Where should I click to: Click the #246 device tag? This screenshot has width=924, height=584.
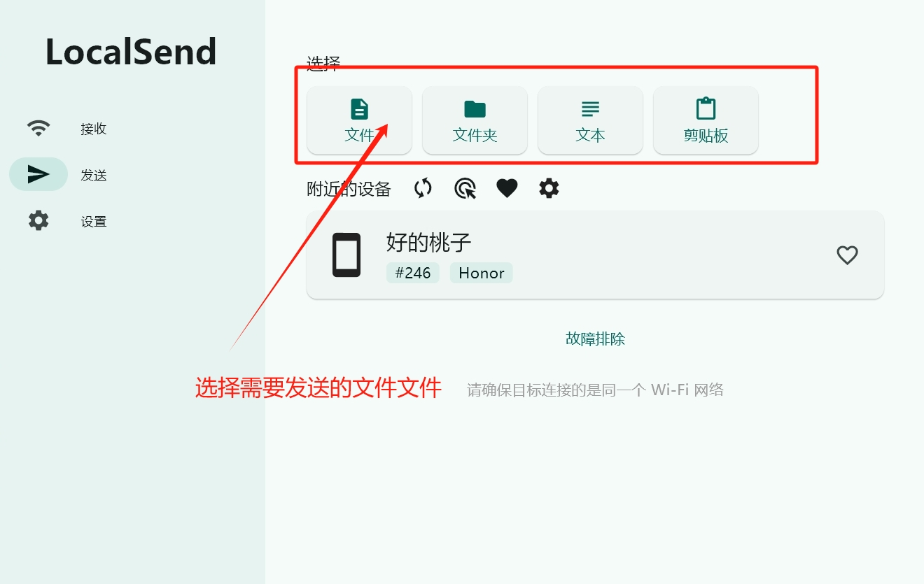(x=413, y=273)
